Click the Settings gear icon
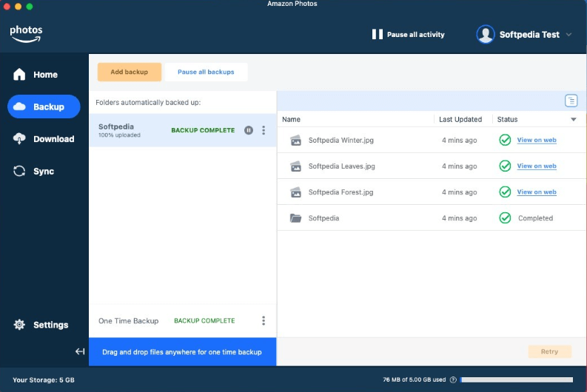Image resolution: width=587 pixels, height=392 pixels. pyautogui.click(x=19, y=324)
